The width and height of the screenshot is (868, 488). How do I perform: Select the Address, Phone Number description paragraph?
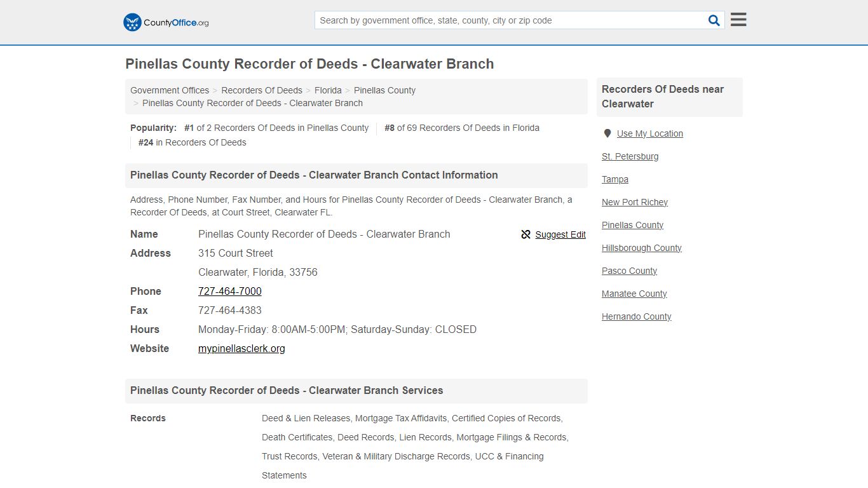click(351, 206)
